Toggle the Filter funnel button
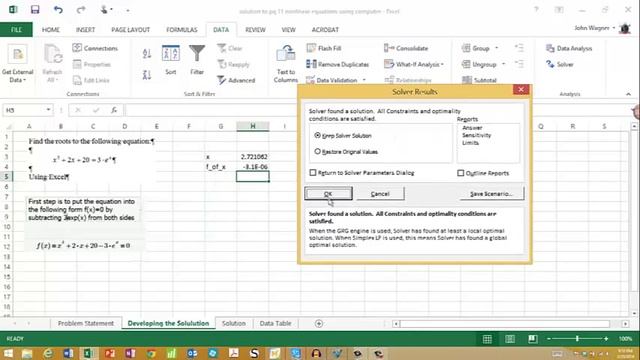This screenshot has height=360, width=640. tap(197, 60)
